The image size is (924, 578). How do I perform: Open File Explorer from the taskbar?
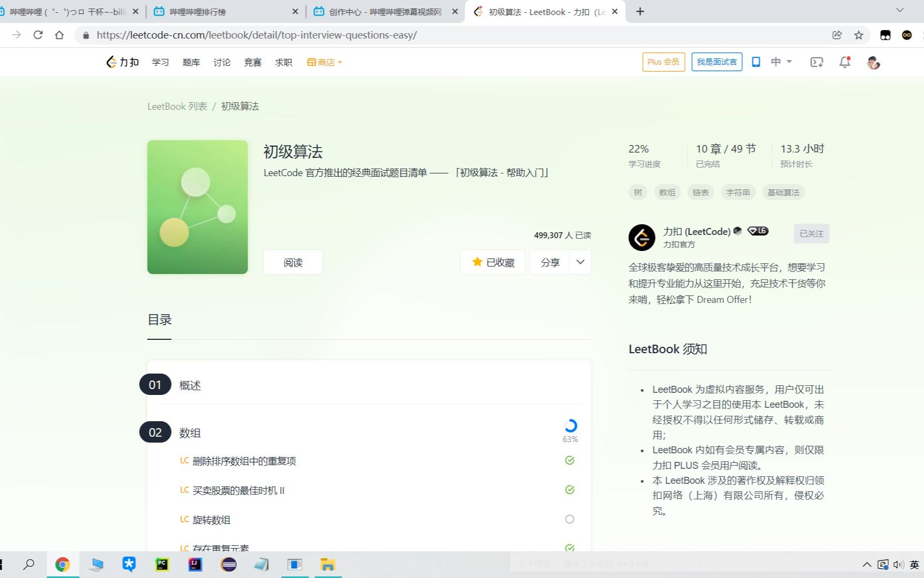[328, 564]
